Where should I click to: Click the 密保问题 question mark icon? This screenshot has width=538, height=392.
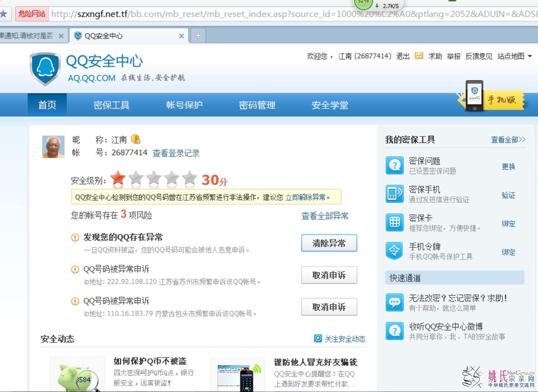click(394, 165)
